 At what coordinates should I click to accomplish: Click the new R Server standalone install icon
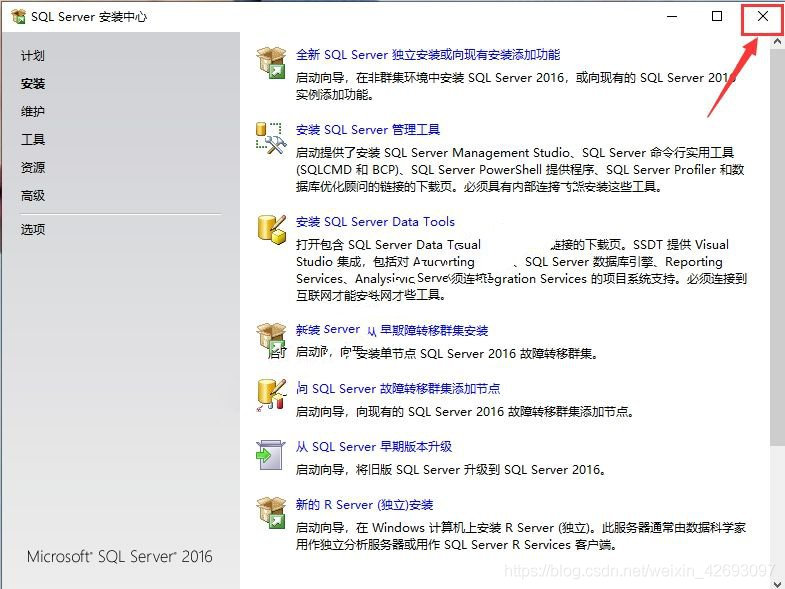pyautogui.click(x=271, y=512)
